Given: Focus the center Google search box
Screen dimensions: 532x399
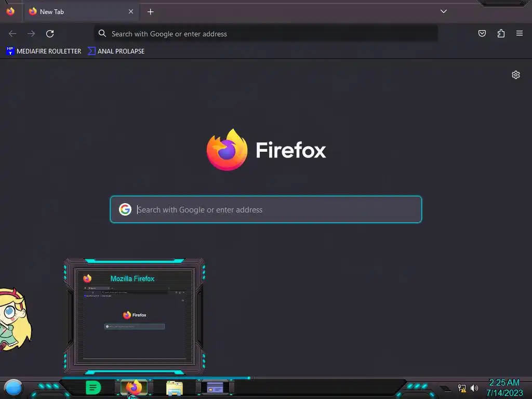Looking at the screenshot, I should [x=266, y=209].
